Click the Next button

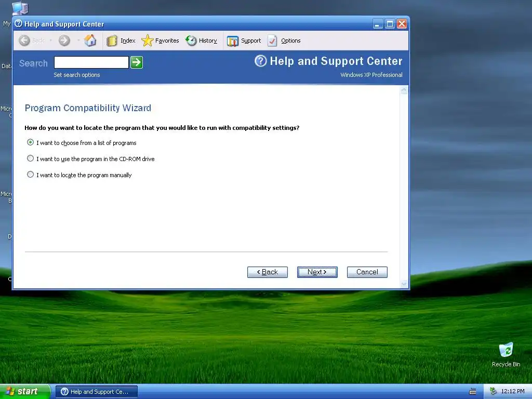click(x=317, y=272)
